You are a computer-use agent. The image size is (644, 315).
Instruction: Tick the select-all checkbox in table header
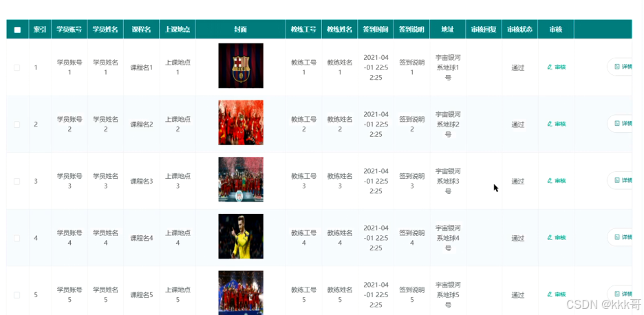point(17,30)
